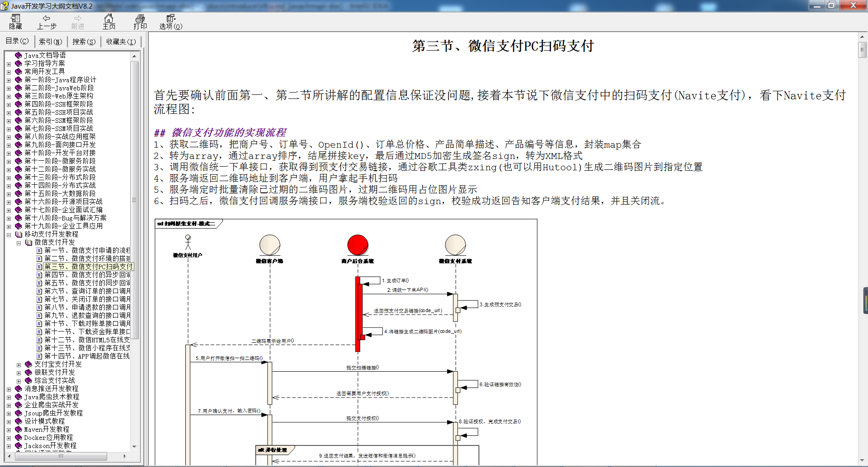The image size is (868, 467).
Task: Click the book icon beside 学习指导方案
Action: (x=19, y=64)
